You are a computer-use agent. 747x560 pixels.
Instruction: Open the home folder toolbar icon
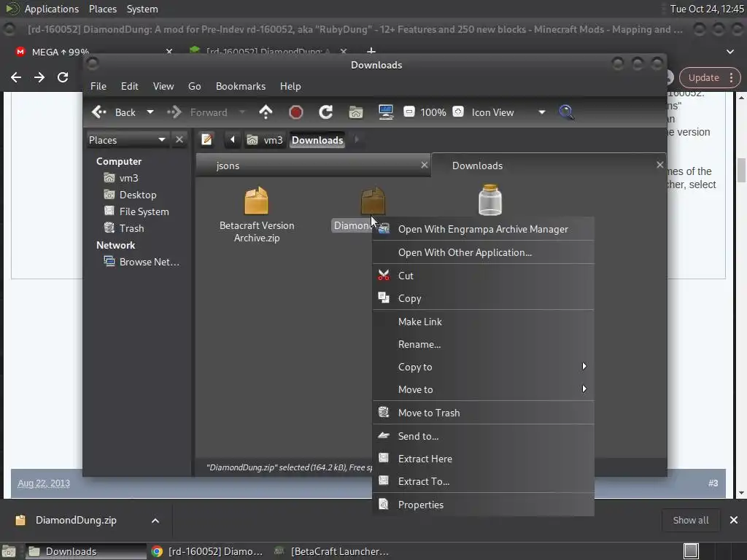(x=356, y=112)
